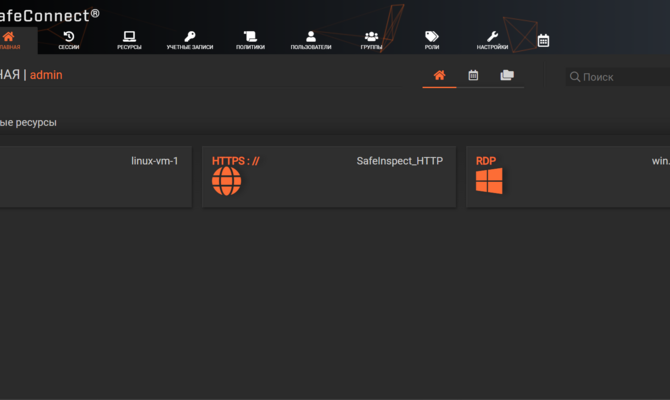Viewport: 670px width, 400px height.
Task: Open the Роли roles section
Action: 432,40
